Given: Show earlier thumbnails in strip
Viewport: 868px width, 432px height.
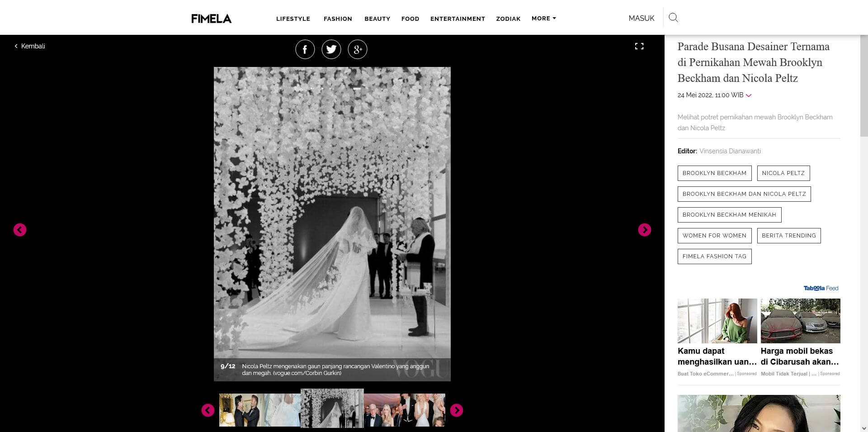Looking at the screenshot, I should (x=208, y=410).
